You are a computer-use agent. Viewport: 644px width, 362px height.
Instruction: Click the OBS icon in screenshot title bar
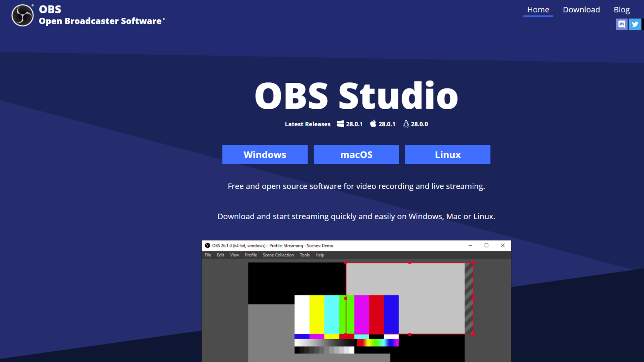(x=207, y=245)
